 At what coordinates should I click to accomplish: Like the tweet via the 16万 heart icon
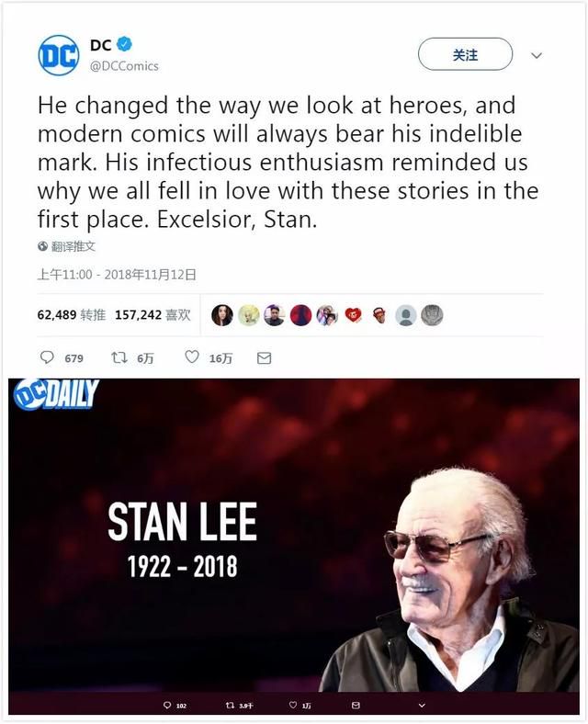191,356
